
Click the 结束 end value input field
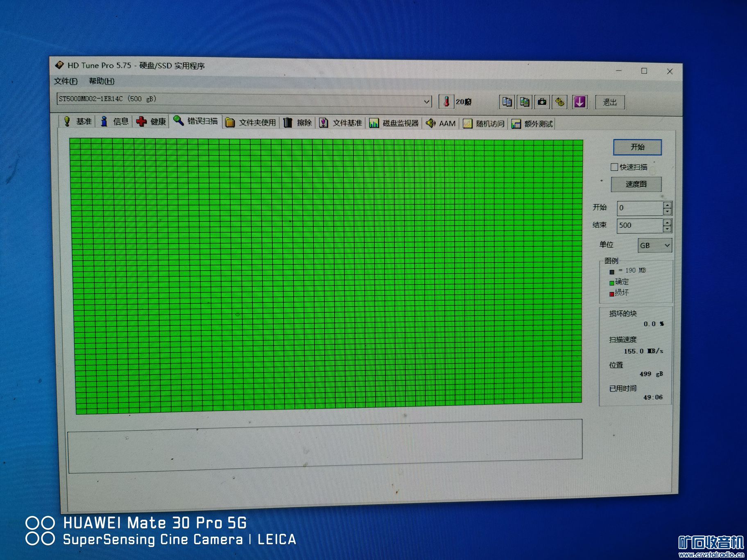[639, 226]
